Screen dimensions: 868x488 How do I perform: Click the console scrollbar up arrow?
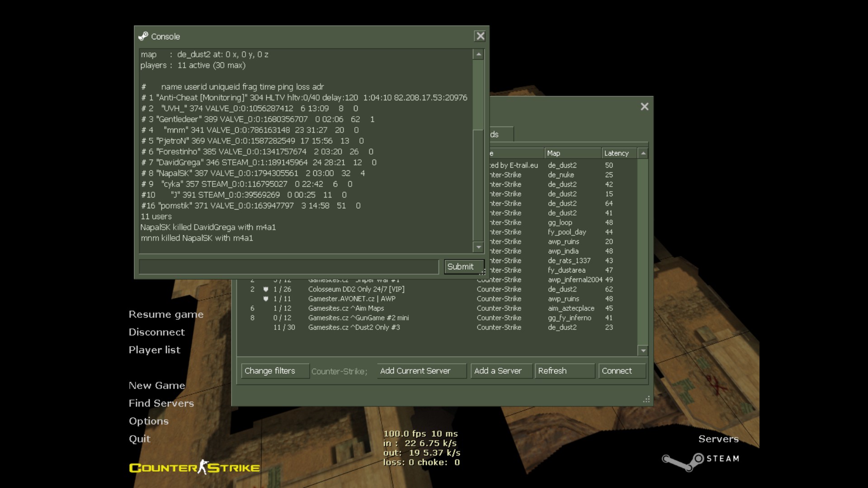click(478, 54)
